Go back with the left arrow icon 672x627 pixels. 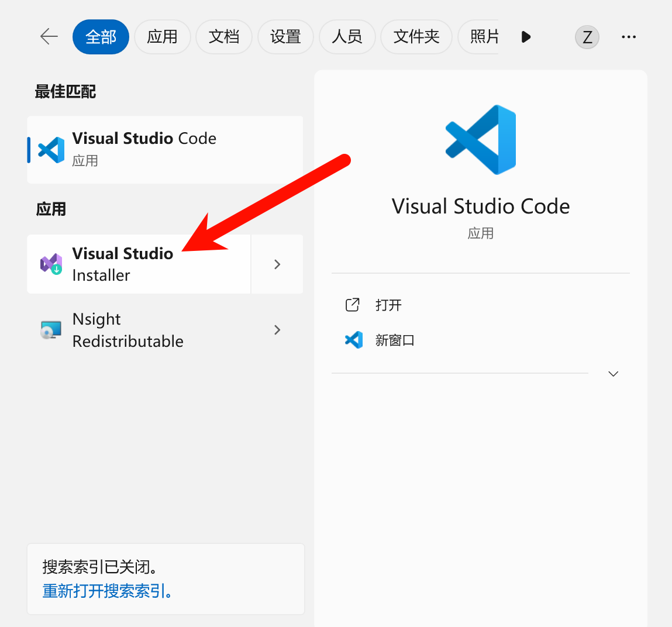49,36
